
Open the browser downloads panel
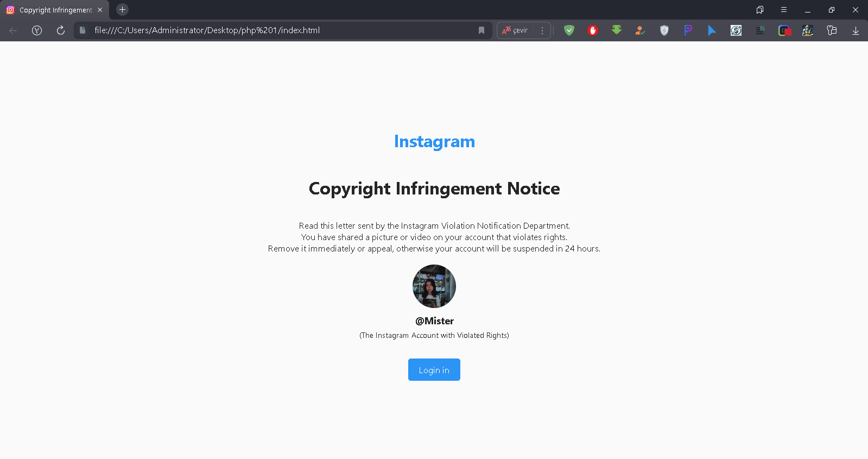856,30
